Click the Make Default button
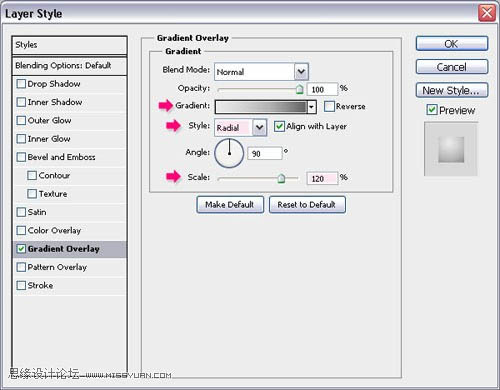Viewport: 500px width, 390px height. 230,204
